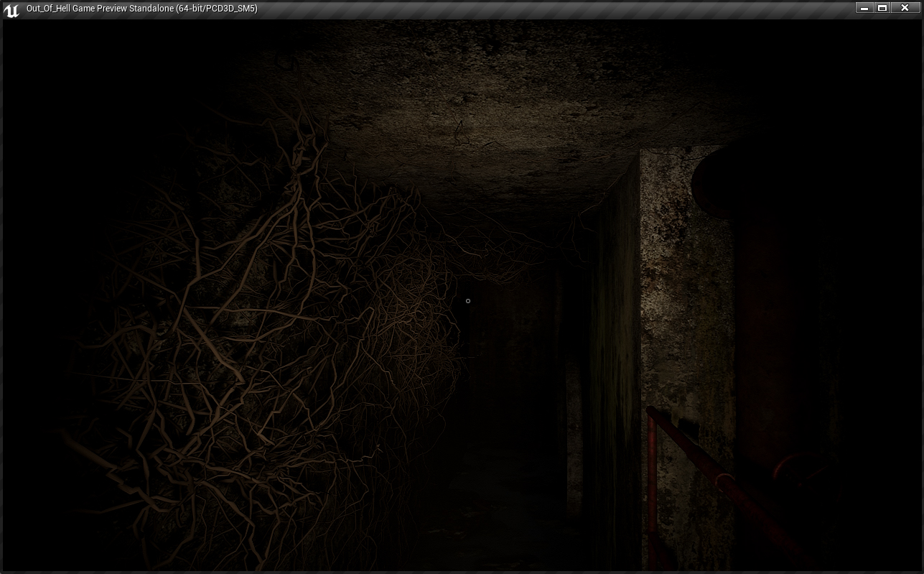Close the game preview window
Image resolution: width=924 pixels, height=574 pixels.
905,8
